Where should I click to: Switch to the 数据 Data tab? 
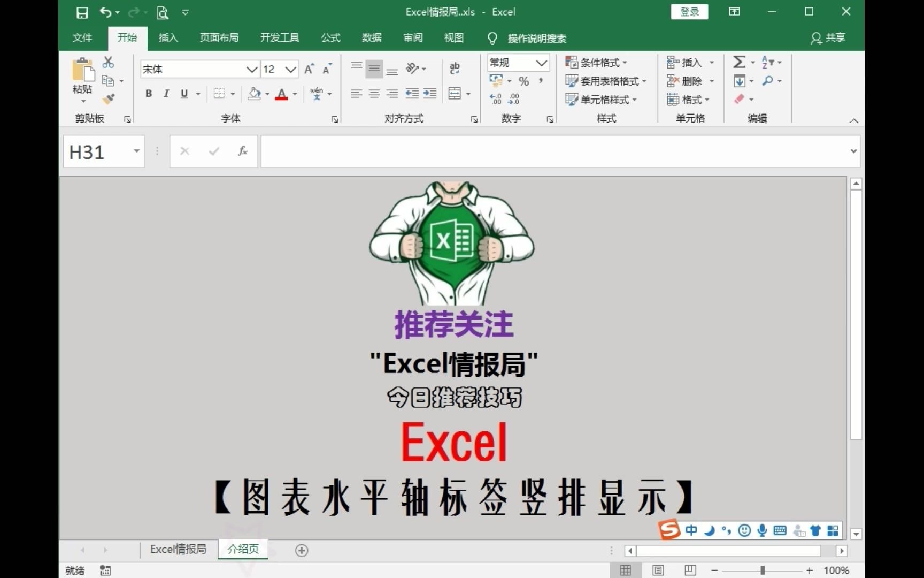click(x=372, y=37)
